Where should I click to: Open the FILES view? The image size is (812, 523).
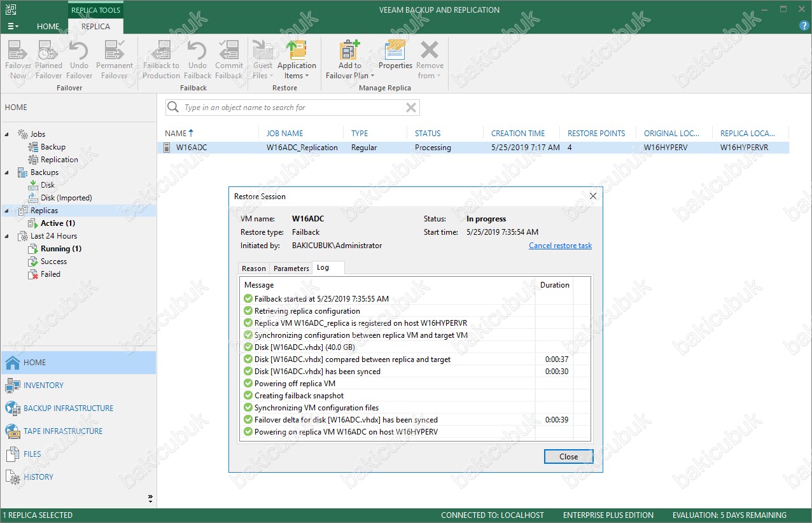[x=78, y=454]
